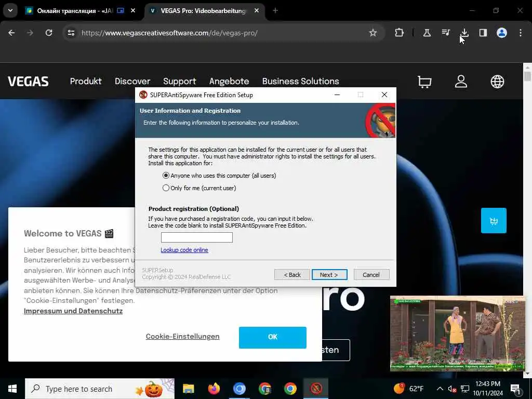Open the 62°F weather widget
This screenshot has width=532, height=399.
point(409,389)
